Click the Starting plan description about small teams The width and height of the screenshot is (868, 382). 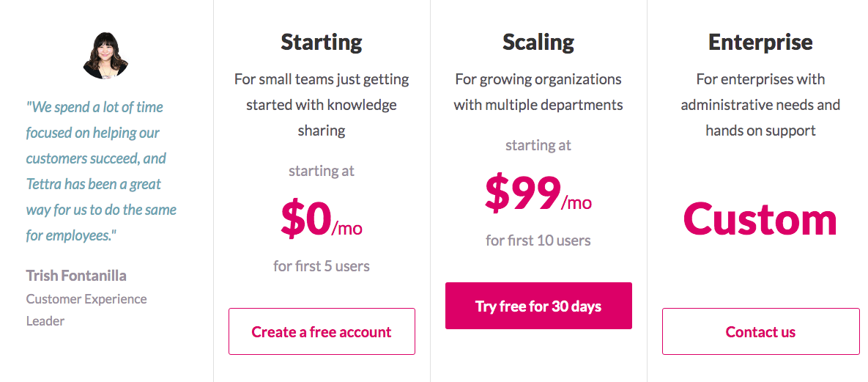[322, 105]
